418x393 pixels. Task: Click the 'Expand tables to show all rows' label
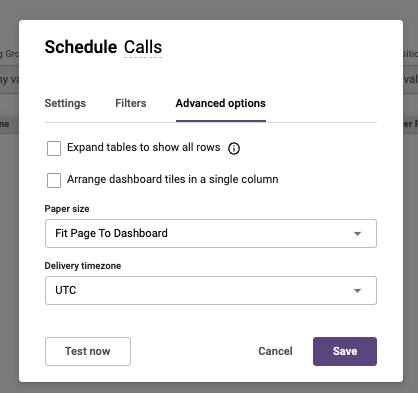point(144,147)
